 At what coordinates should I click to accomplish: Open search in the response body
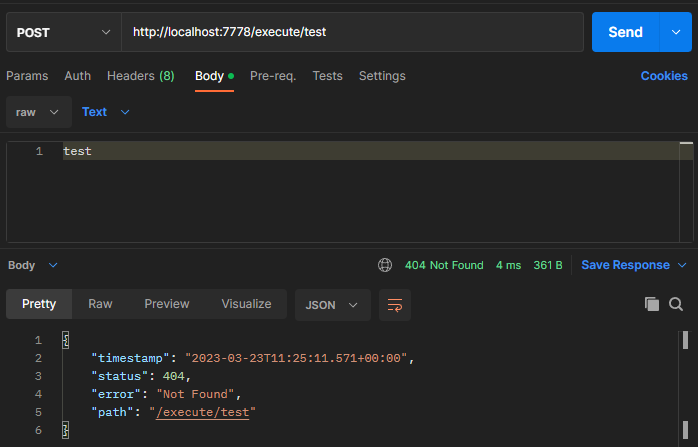676,304
